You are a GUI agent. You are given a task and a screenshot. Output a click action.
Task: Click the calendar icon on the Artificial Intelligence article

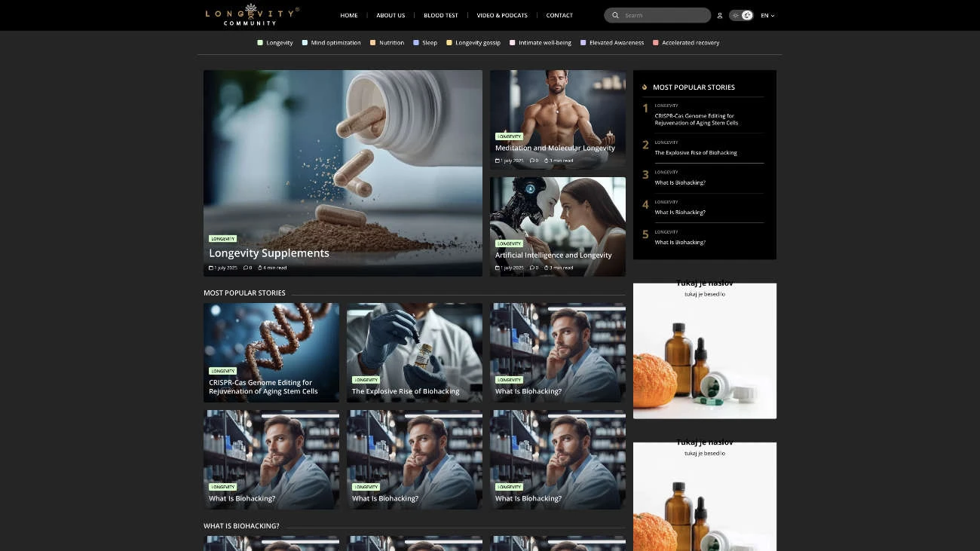(x=497, y=268)
